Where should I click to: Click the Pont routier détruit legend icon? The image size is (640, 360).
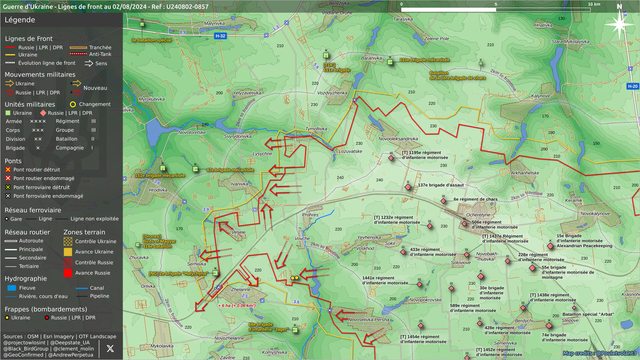tap(8, 169)
